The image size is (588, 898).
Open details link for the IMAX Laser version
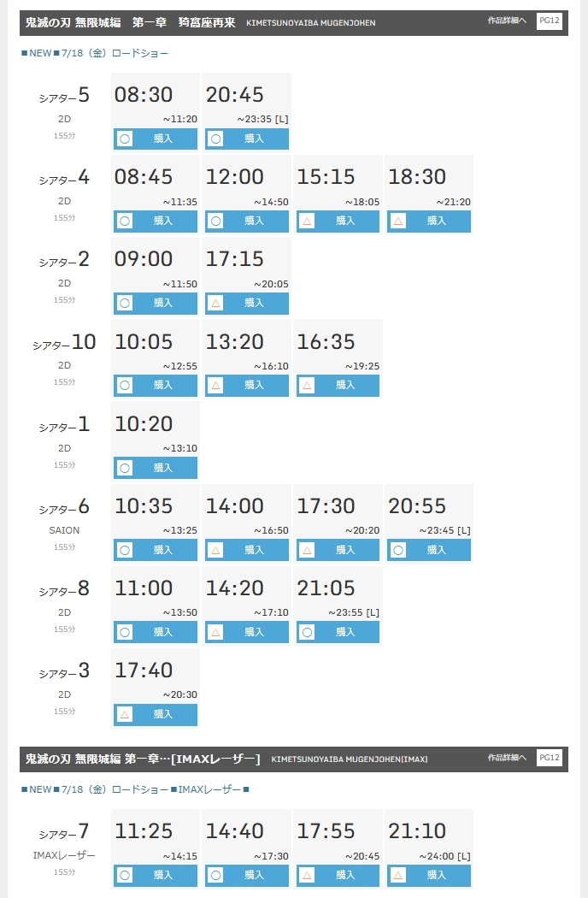click(507, 758)
